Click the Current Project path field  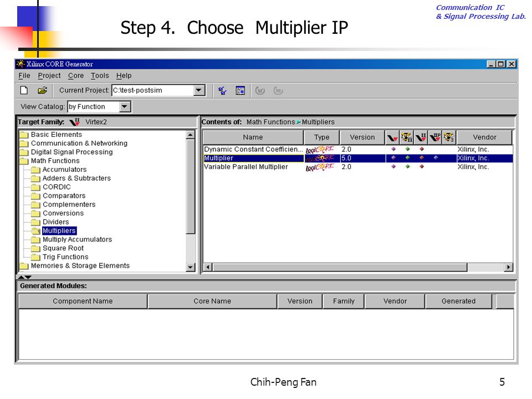153,90
